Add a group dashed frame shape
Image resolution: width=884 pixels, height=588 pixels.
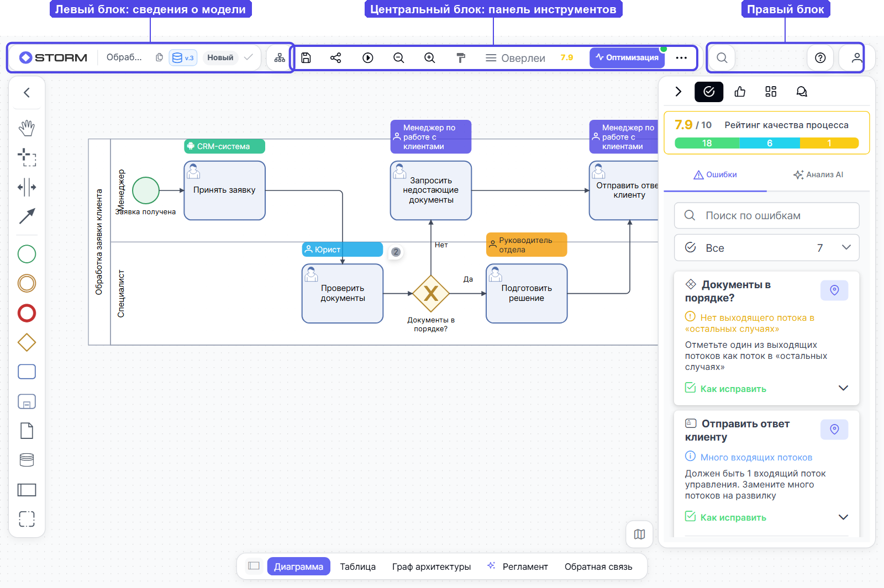click(x=27, y=519)
